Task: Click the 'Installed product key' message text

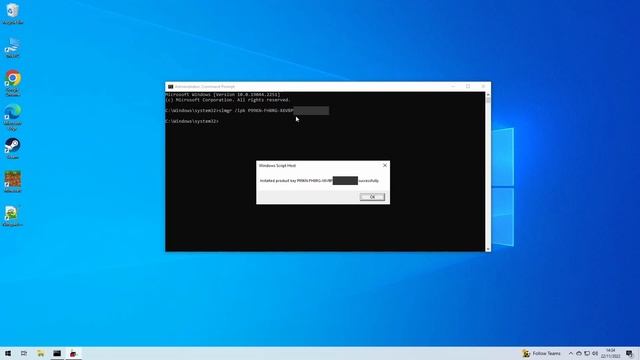Action: pyautogui.click(x=319, y=180)
